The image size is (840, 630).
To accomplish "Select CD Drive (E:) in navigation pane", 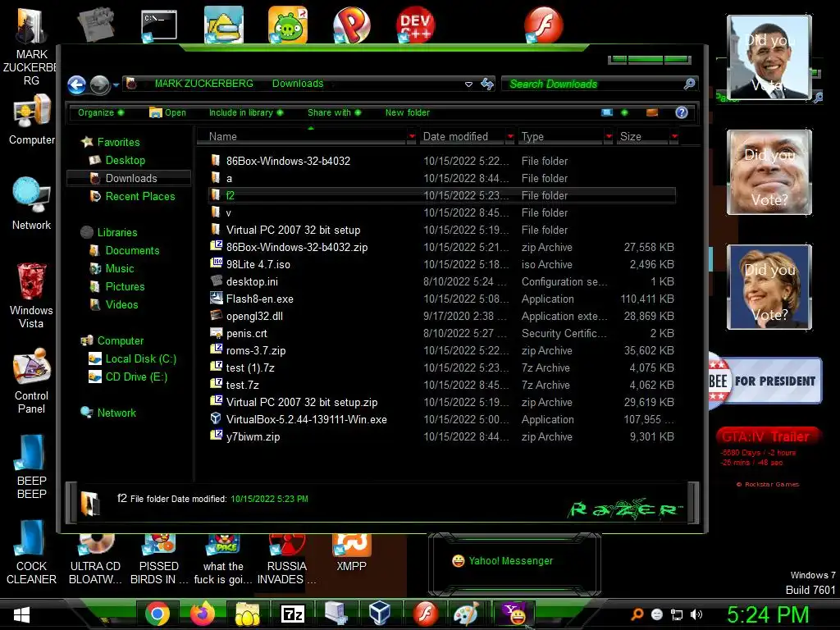I will [x=136, y=377].
